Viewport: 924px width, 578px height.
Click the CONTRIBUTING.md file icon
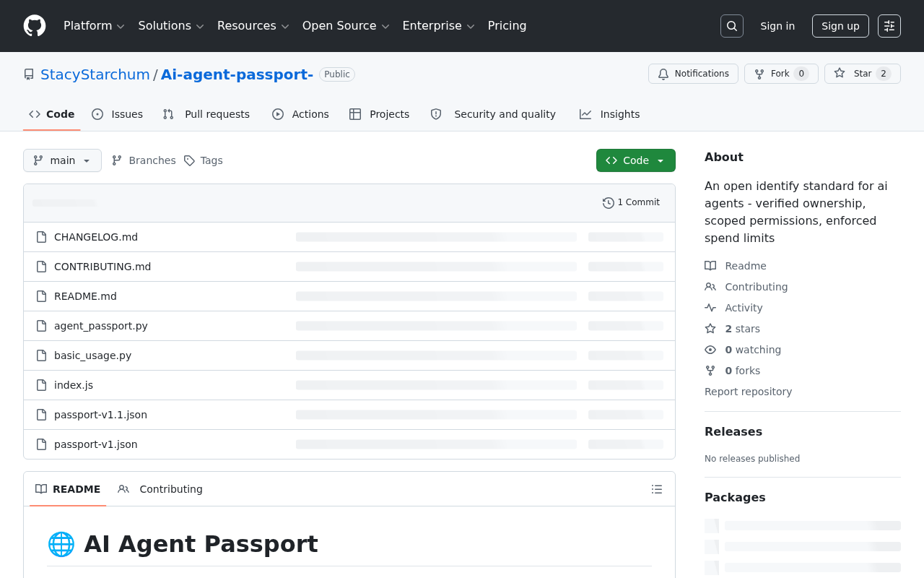(42, 267)
